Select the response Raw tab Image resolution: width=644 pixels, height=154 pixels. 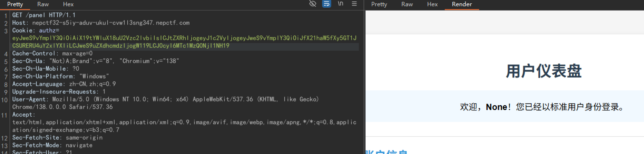(x=407, y=4)
